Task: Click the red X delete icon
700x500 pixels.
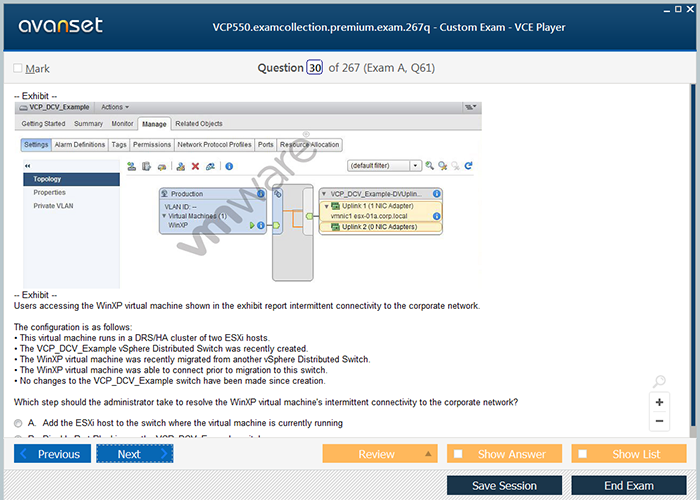Action: click(195, 166)
